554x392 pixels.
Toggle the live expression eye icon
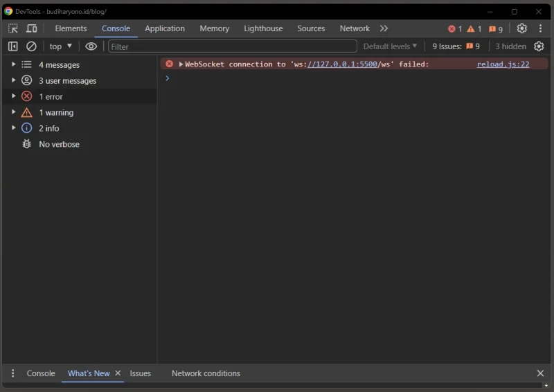coord(91,46)
